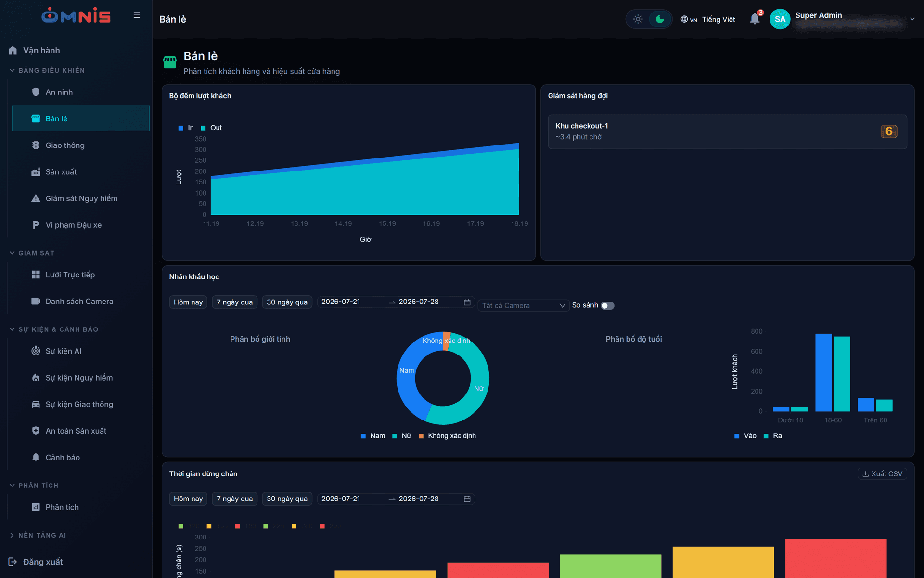Click the Giao thông traffic light icon

[x=36, y=145]
